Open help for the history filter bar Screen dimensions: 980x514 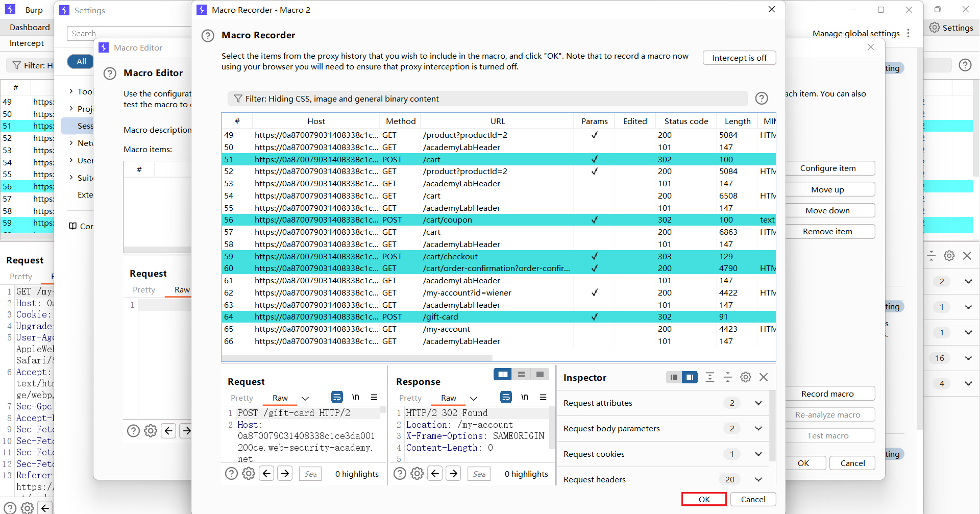762,99
